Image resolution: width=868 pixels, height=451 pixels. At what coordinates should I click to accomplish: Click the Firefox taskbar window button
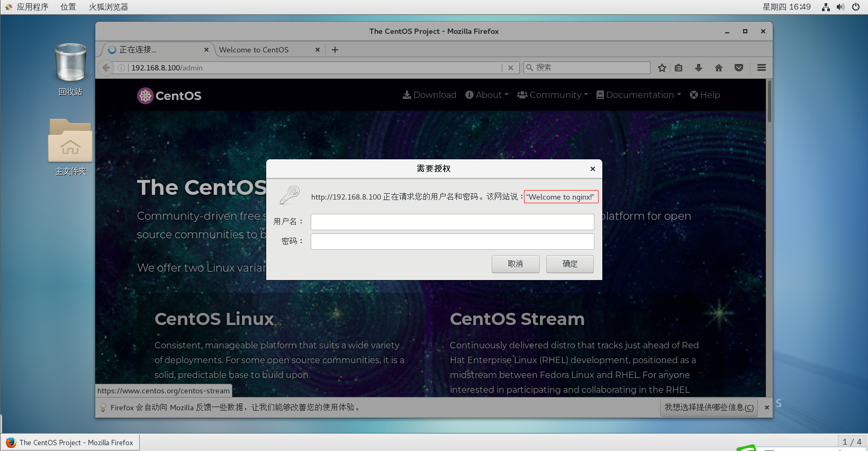tap(70, 443)
